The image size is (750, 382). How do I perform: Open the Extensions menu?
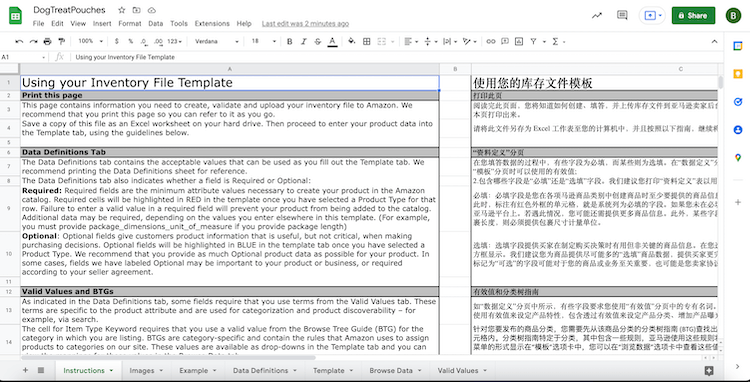tap(212, 23)
